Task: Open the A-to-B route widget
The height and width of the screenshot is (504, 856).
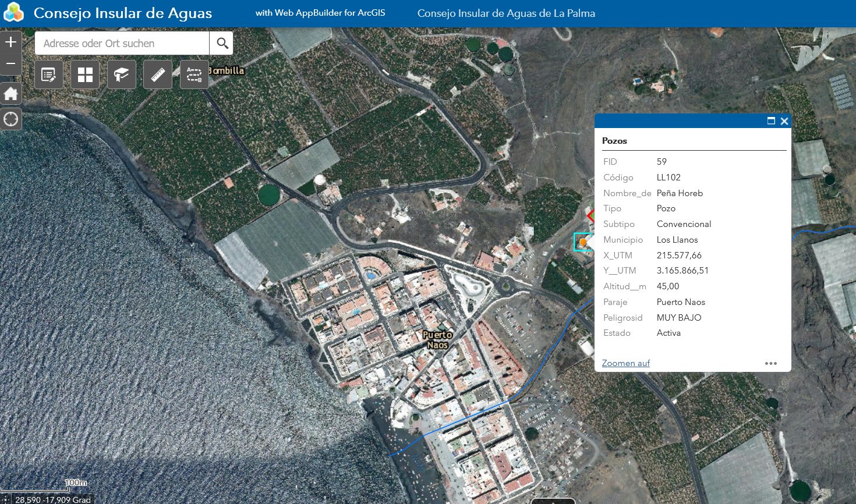Action: tap(194, 74)
